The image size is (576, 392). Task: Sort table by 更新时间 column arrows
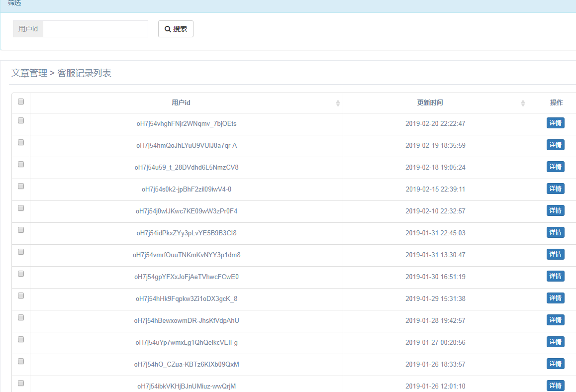point(523,103)
